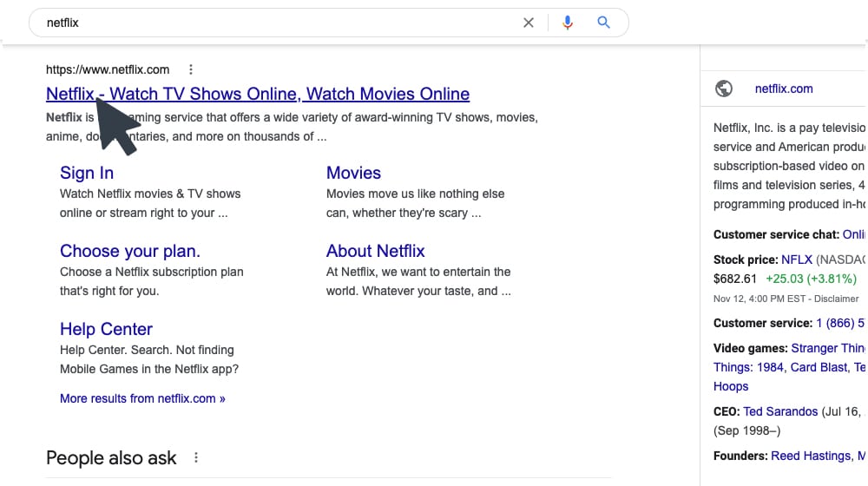Screen dimensions: 868x486
Task: Open three-dot menu beside People also ask
Action: 196,457
